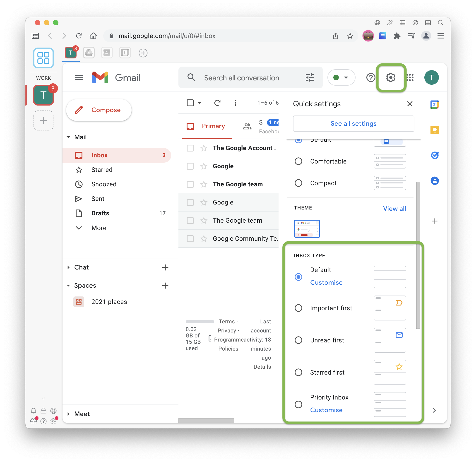Screen dimensions: 476x462
Task: Click the Compose button icon
Action: click(78, 110)
